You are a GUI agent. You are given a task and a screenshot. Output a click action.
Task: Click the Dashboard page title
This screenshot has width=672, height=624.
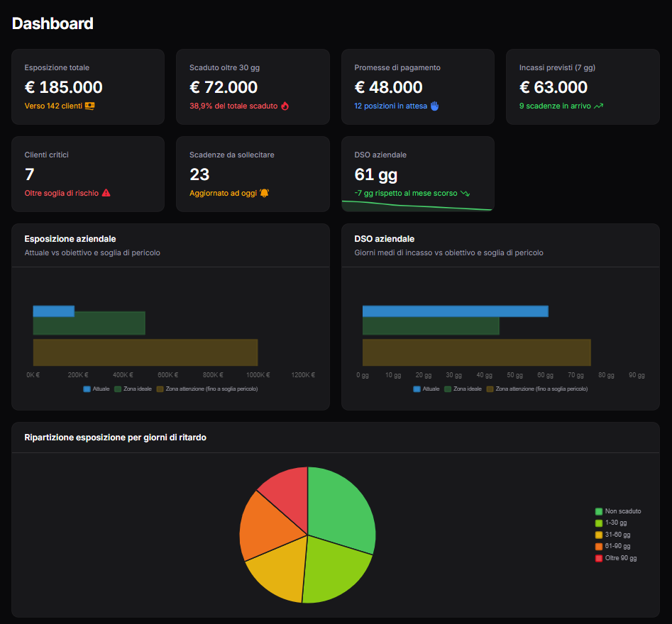(x=53, y=23)
